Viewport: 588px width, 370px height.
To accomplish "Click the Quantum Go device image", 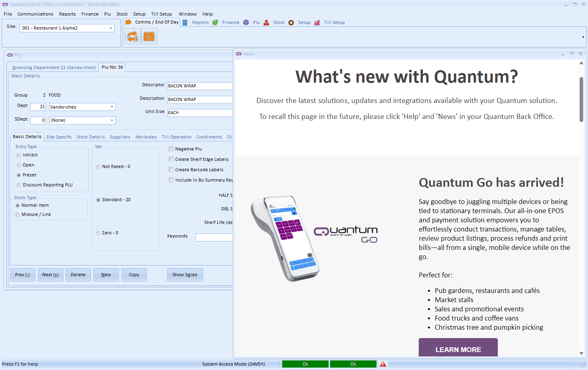I will (285, 238).
